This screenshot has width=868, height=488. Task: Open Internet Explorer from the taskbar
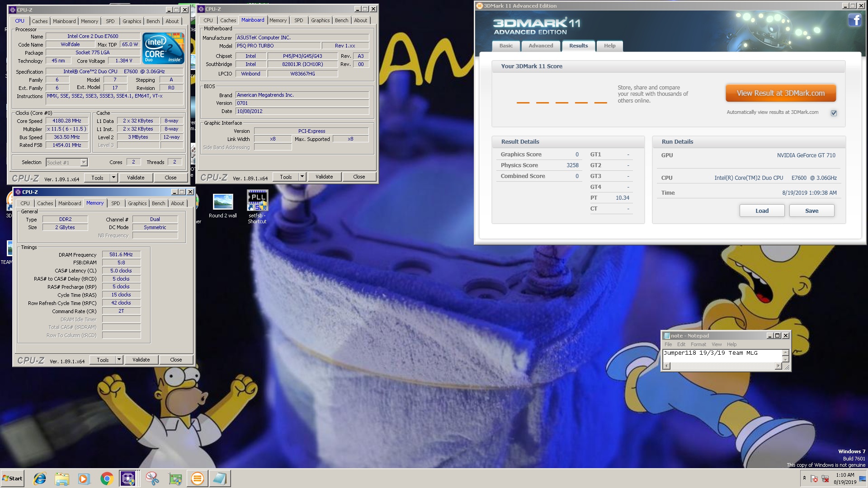point(40,479)
